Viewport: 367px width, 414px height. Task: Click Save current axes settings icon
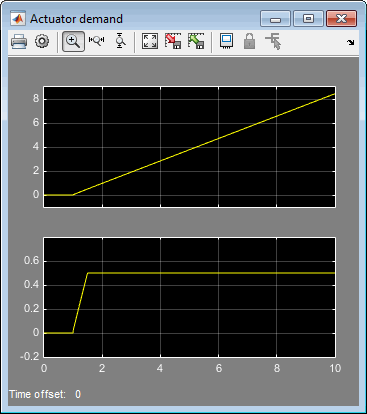pos(173,41)
